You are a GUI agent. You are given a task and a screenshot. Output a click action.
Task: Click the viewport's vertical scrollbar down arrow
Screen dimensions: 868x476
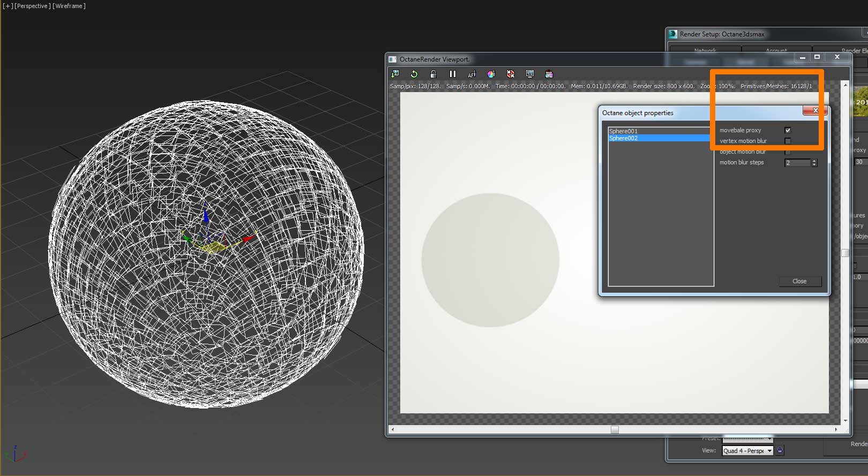point(845,421)
